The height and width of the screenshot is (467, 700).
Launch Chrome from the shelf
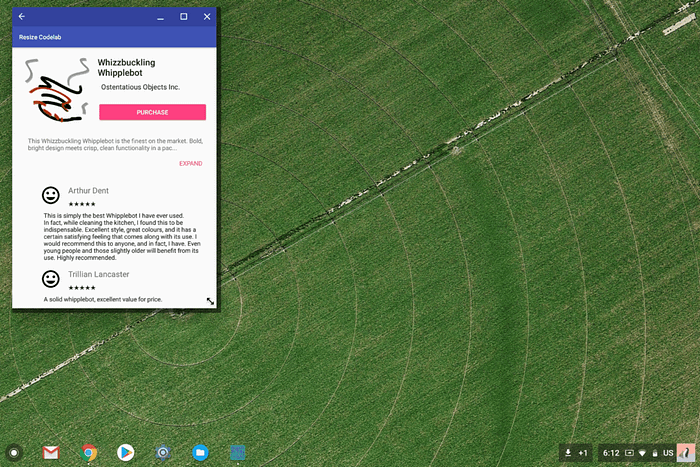(x=89, y=453)
